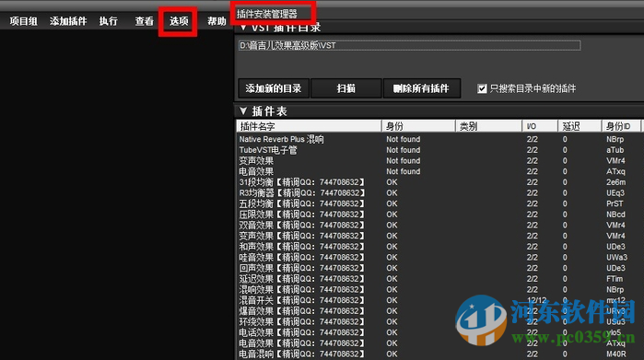Select the 和声效果 plugin row
The width and height of the screenshot is (644, 360).
(x=439, y=247)
